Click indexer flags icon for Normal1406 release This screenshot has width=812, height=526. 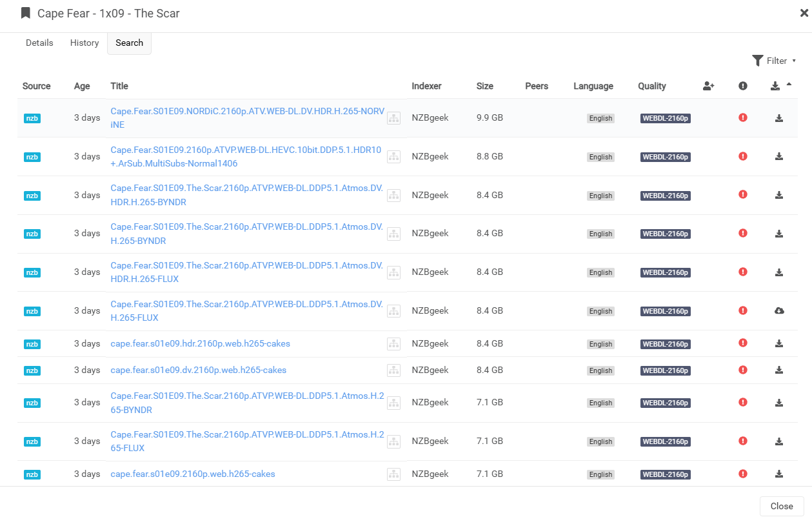pyautogui.click(x=393, y=157)
